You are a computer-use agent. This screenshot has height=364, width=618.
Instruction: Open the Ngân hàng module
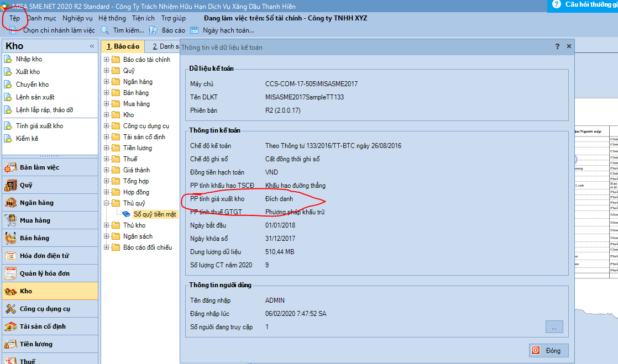coord(36,203)
